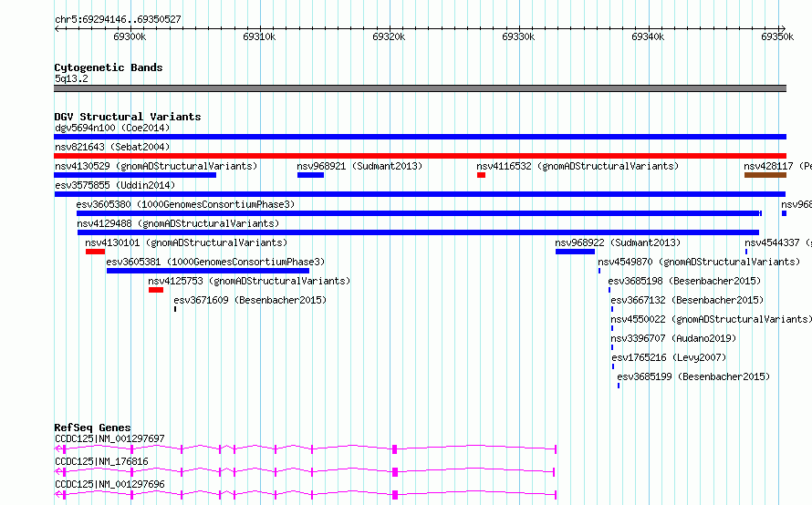Click esv3667132 (Besenbacher2015) label
The width and height of the screenshot is (812, 505).
[x=687, y=300]
